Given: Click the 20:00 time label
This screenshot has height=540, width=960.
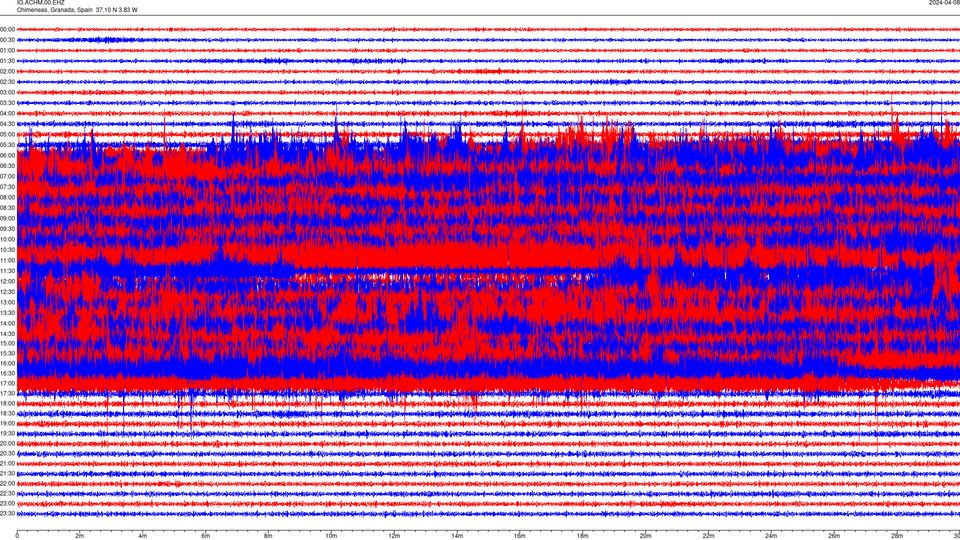Looking at the screenshot, I should (x=7, y=443).
